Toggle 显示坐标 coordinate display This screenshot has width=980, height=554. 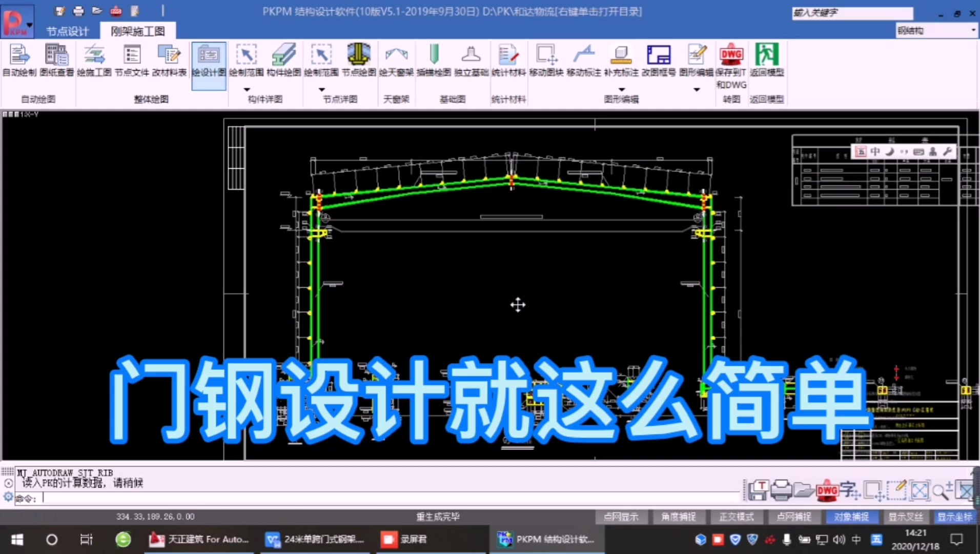(x=954, y=517)
